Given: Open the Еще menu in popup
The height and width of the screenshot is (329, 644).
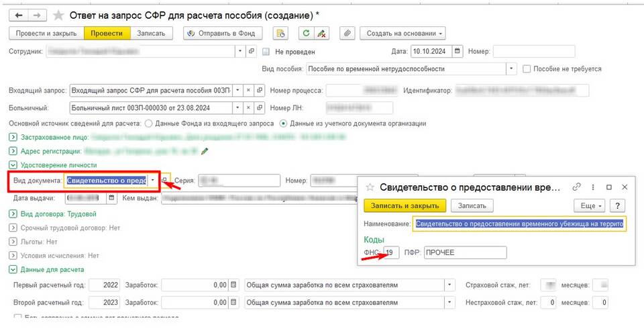Looking at the screenshot, I should click(x=590, y=205).
